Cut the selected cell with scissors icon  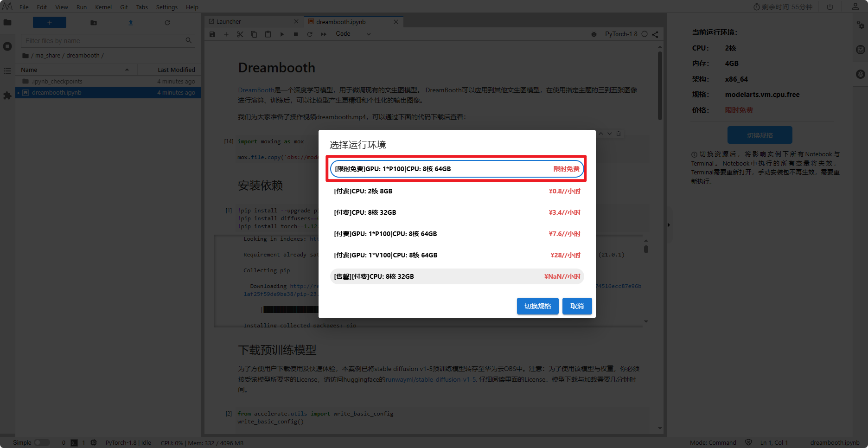[x=240, y=34]
